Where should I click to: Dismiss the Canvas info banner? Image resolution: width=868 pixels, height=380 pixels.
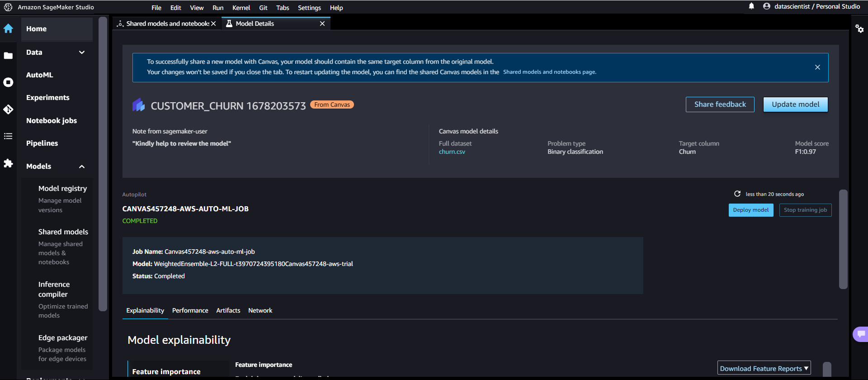pos(817,67)
